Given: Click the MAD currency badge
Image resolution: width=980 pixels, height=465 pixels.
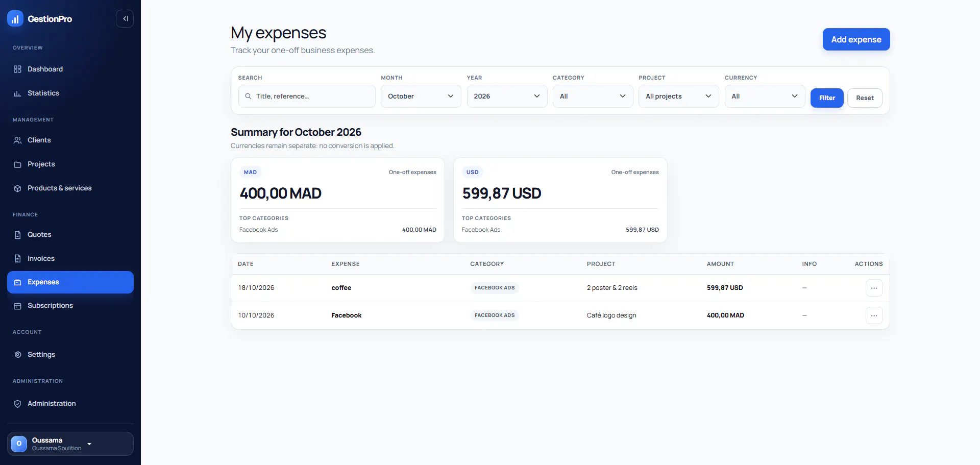Looking at the screenshot, I should [250, 172].
